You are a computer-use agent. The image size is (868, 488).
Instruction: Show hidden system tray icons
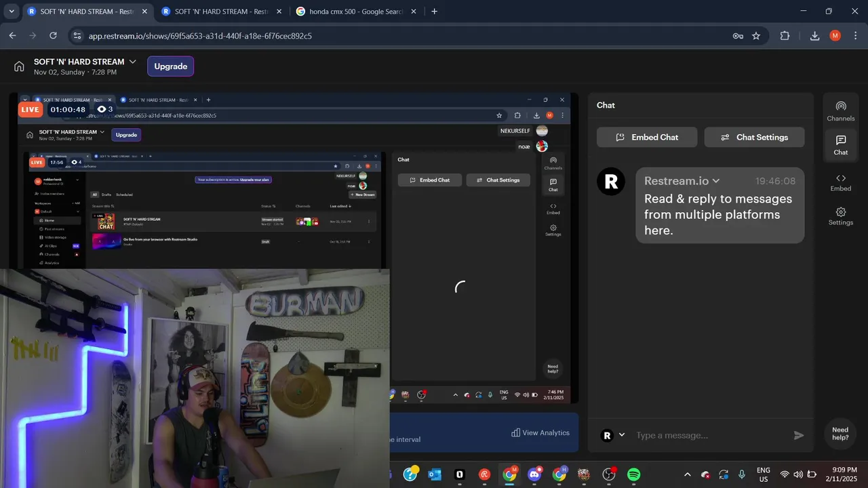[688, 474]
